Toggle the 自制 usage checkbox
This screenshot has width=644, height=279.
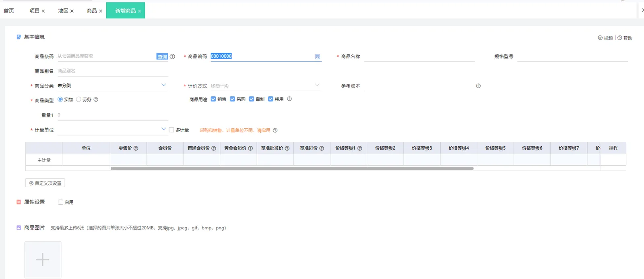coord(252,99)
